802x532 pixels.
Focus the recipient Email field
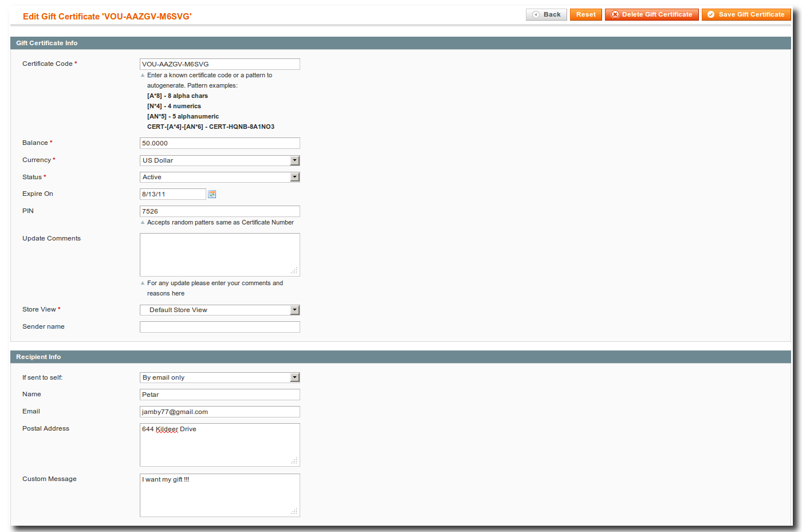[x=220, y=412]
